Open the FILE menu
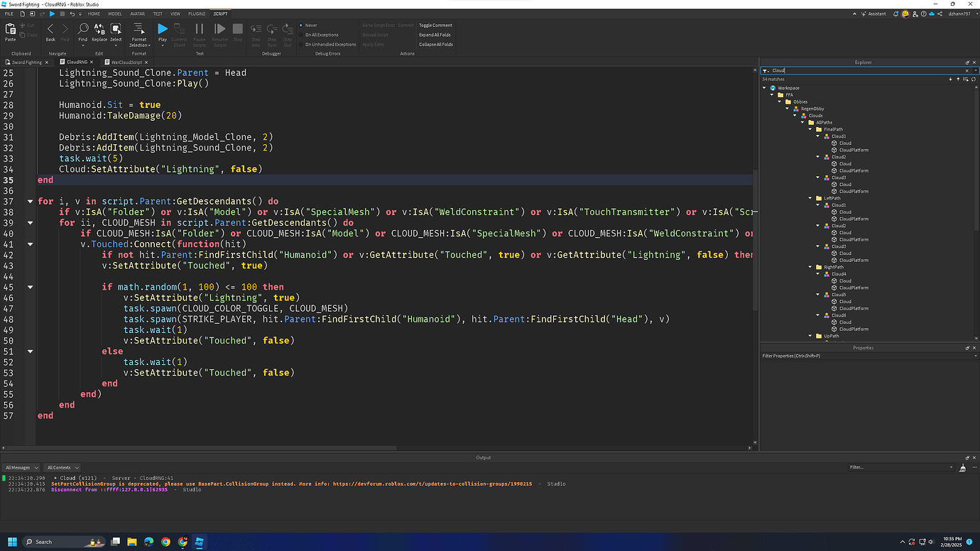The image size is (980, 551). click(9, 13)
